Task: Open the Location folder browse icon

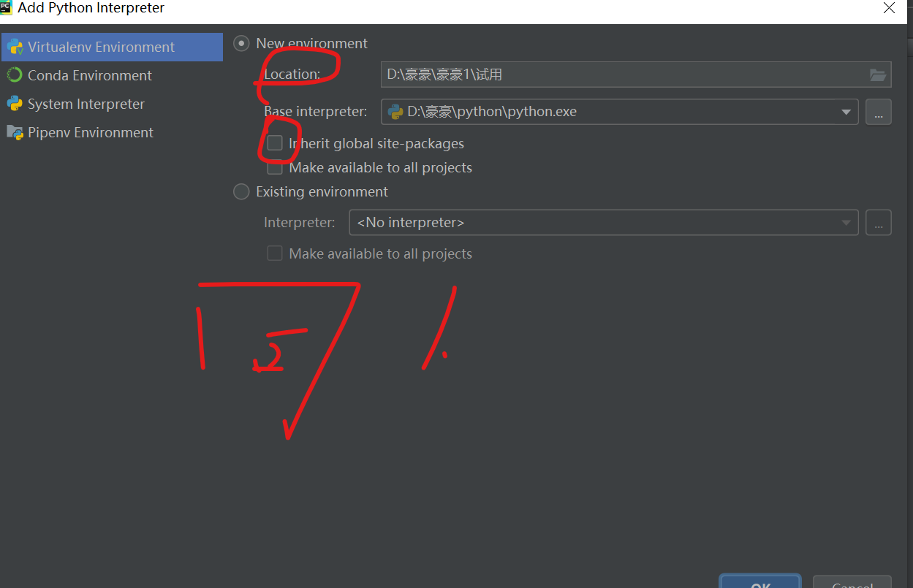Action: [878, 75]
